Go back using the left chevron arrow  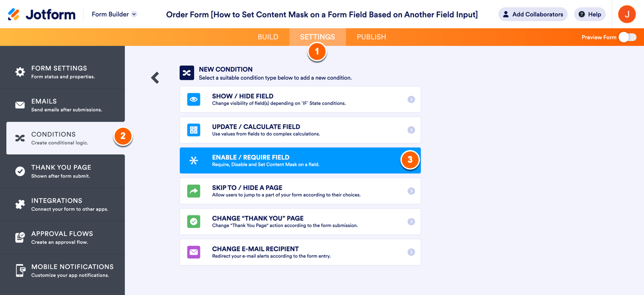[x=155, y=78]
